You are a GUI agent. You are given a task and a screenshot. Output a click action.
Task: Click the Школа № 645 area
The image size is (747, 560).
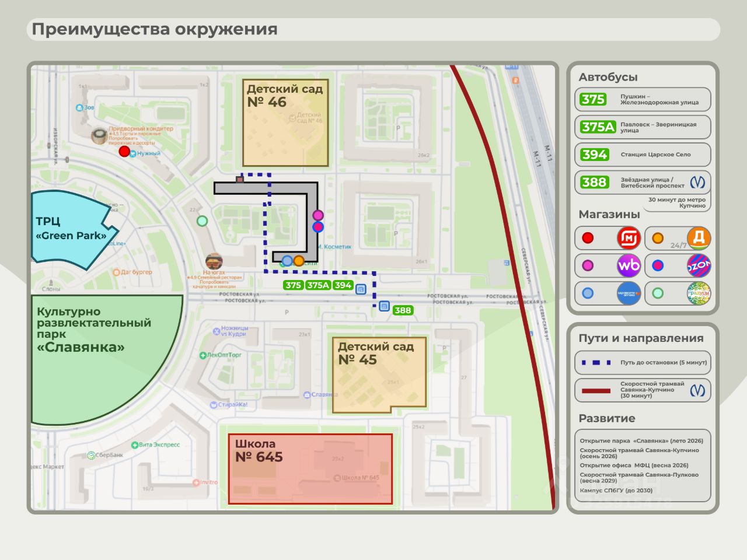pyautogui.click(x=310, y=468)
